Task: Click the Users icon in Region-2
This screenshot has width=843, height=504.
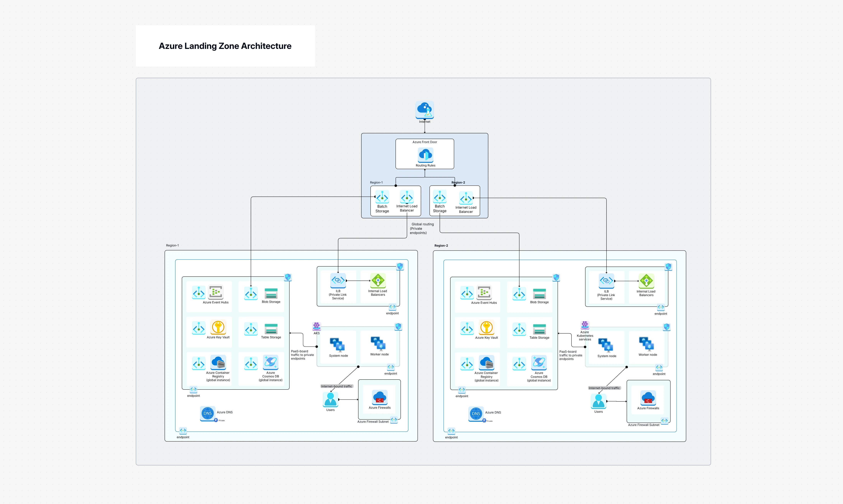Action: [598, 401]
